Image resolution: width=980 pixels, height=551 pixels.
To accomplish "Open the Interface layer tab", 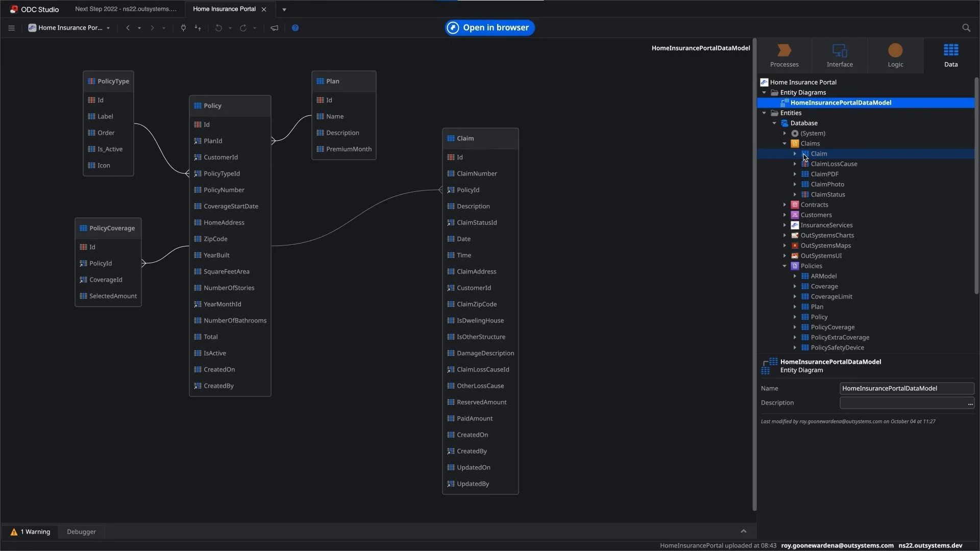I will click(x=840, y=55).
